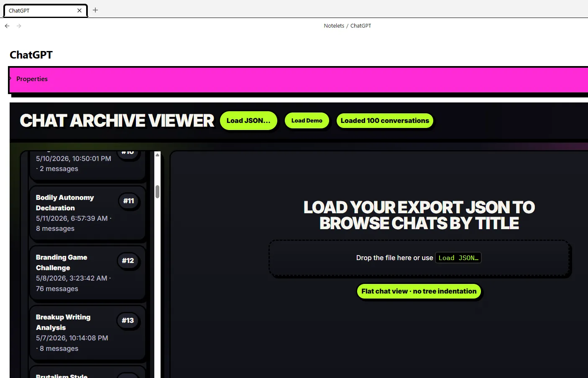Click the #11 badge

point(129,201)
